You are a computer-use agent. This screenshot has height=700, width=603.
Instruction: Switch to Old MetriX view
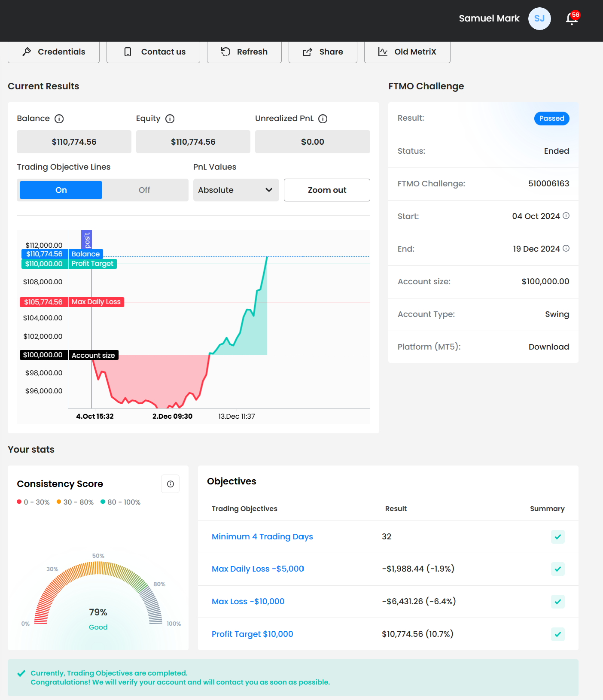407,52
